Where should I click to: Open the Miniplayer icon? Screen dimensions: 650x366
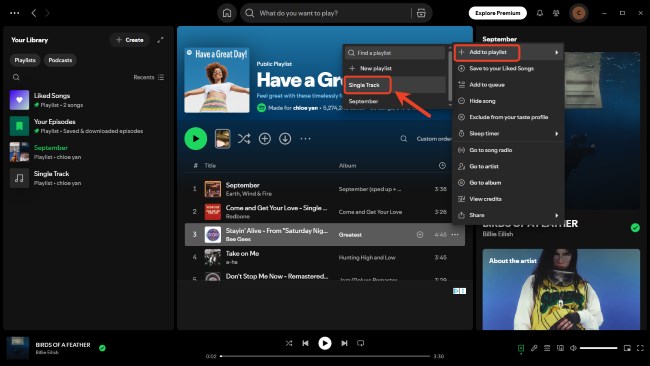click(x=627, y=348)
